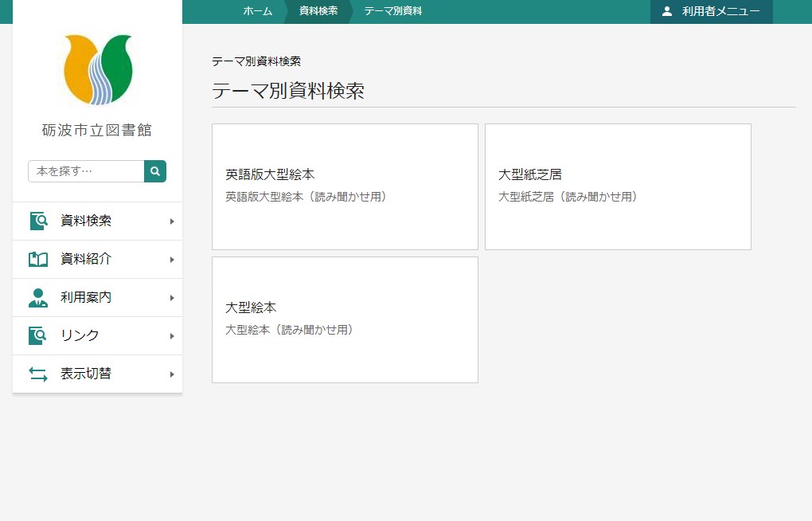Open the 英語版大型絵本 theme card
Image resolution: width=812 pixels, height=521 pixels.
click(x=345, y=186)
